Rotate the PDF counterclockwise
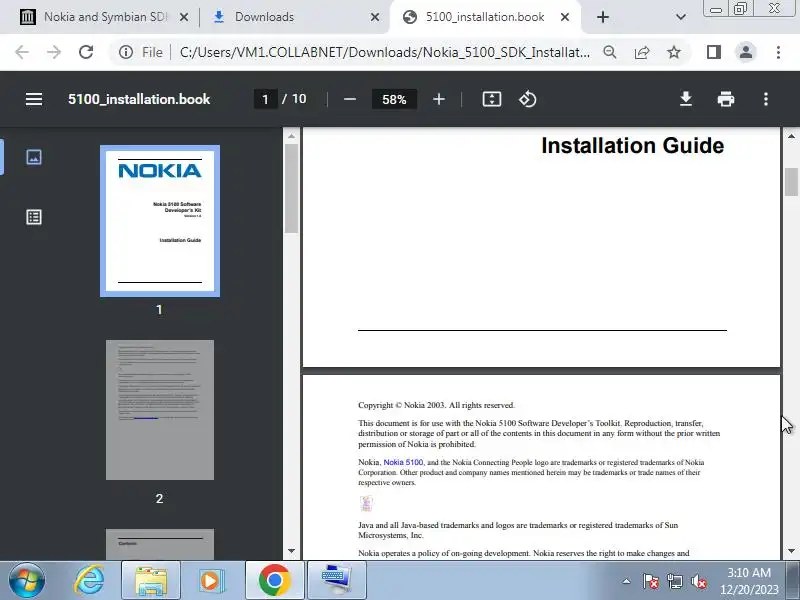Image resolution: width=800 pixels, height=600 pixels. [528, 99]
